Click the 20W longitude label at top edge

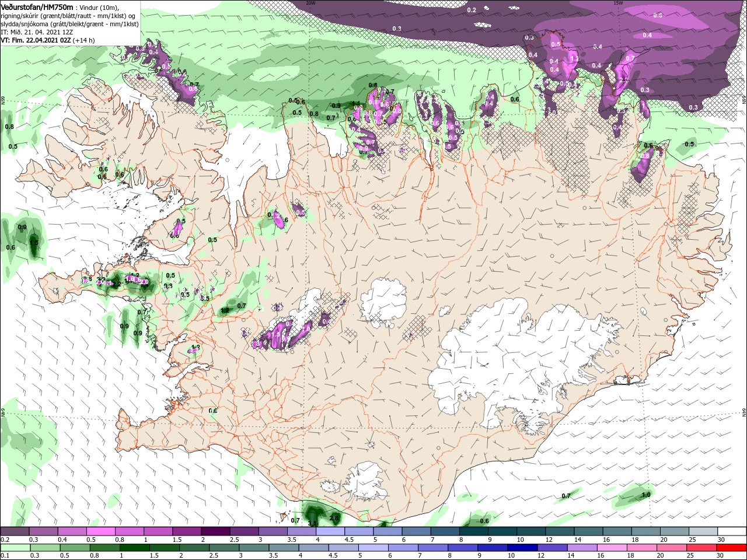[x=311, y=3]
